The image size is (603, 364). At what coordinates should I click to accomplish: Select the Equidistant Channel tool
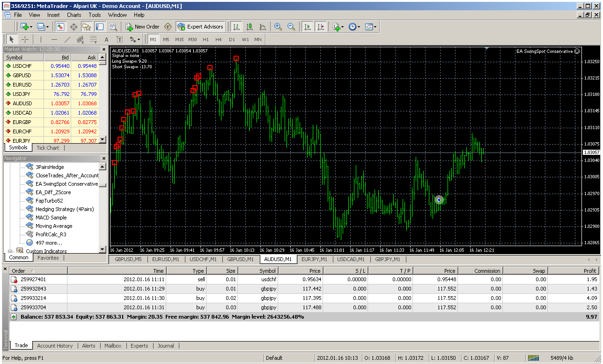(x=80, y=39)
